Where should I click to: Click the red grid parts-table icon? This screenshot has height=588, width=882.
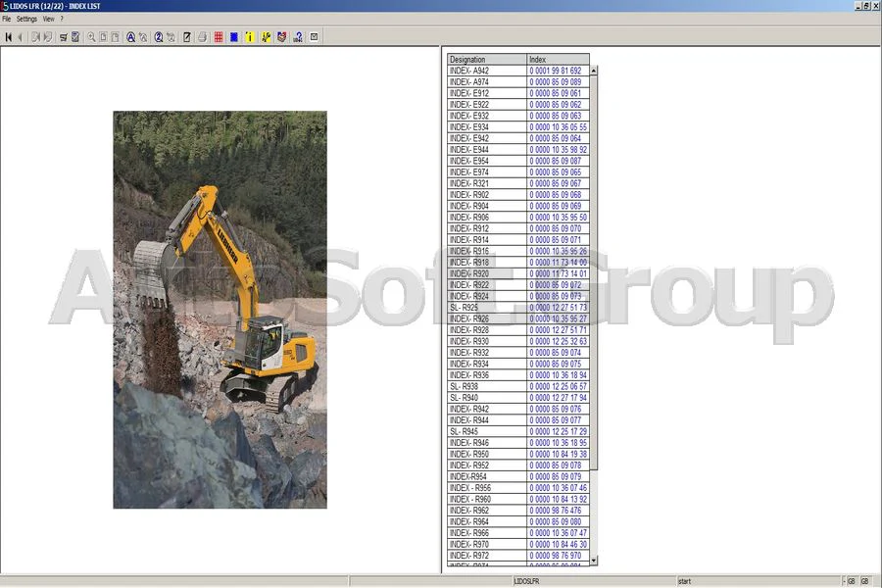[x=216, y=36]
